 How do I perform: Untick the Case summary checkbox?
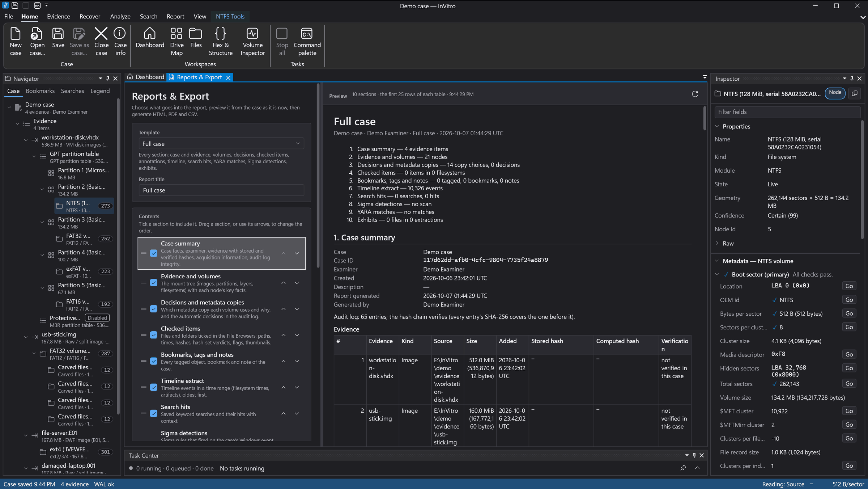154,253
